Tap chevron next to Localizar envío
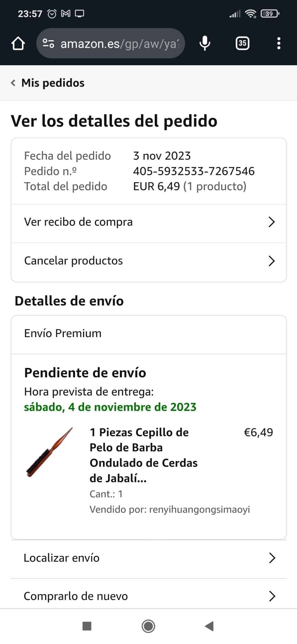 (272, 558)
